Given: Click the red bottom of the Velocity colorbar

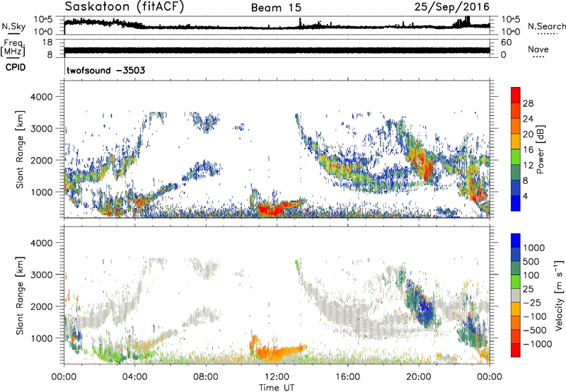Looking at the screenshot, I should point(516,352).
